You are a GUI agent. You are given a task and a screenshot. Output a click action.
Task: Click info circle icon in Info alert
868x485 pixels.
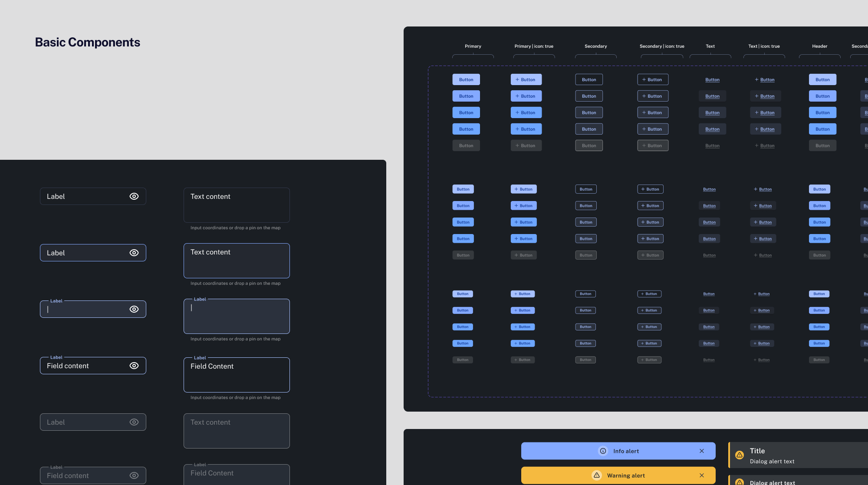pos(603,451)
